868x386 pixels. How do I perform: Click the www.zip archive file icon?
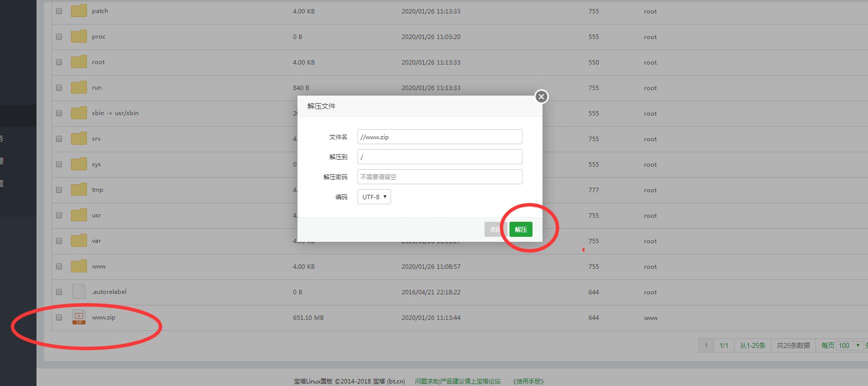(79, 317)
